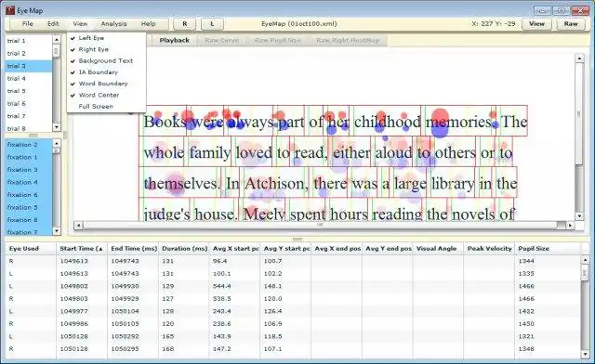Click the L eye button in toolbar
595x364 pixels.
(212, 24)
